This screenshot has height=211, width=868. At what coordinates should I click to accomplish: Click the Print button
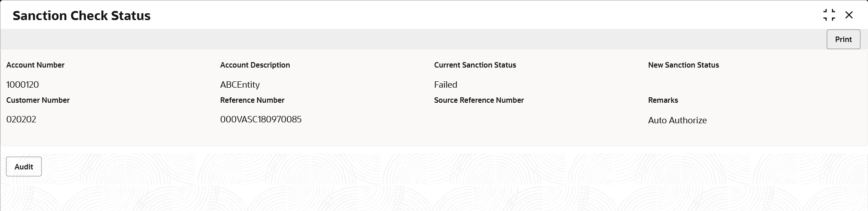(x=843, y=39)
